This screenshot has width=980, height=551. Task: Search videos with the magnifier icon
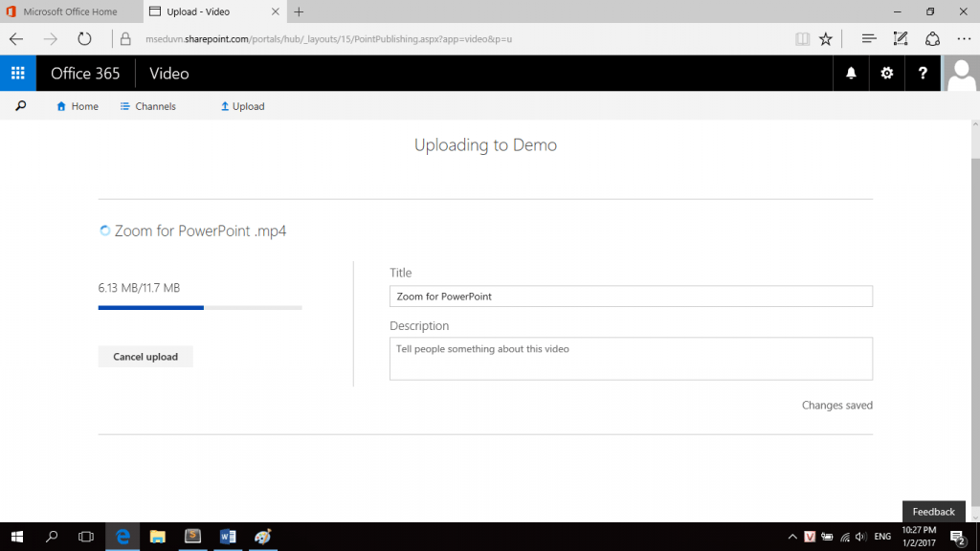click(21, 106)
